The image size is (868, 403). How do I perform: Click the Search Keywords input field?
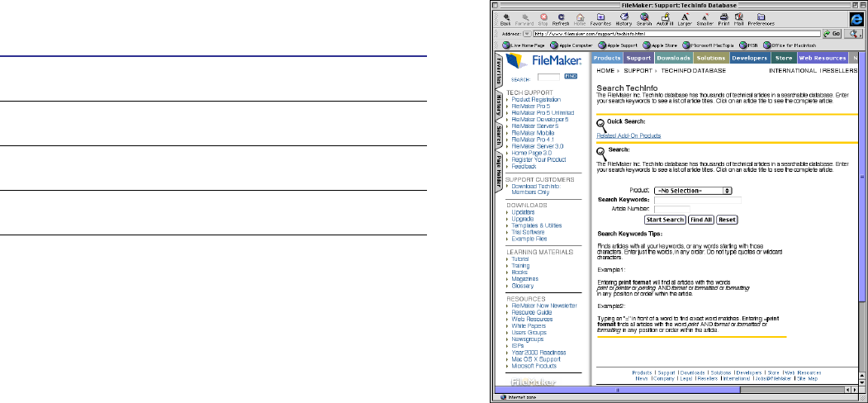(x=698, y=200)
